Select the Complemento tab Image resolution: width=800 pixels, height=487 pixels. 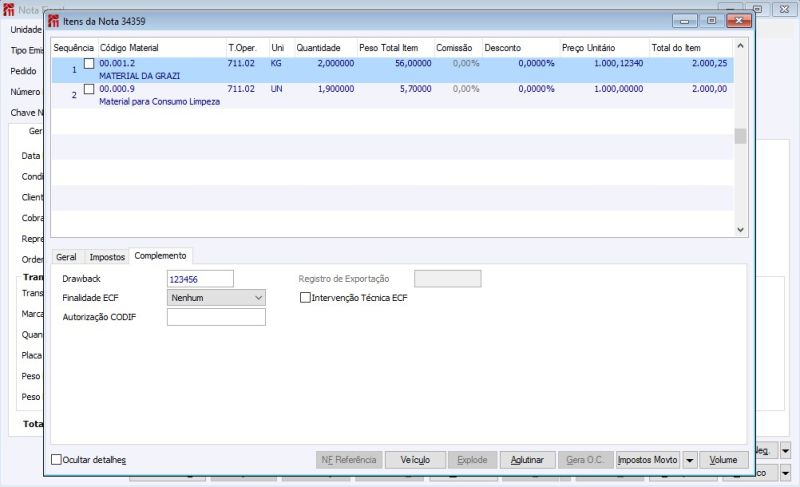(x=160, y=255)
